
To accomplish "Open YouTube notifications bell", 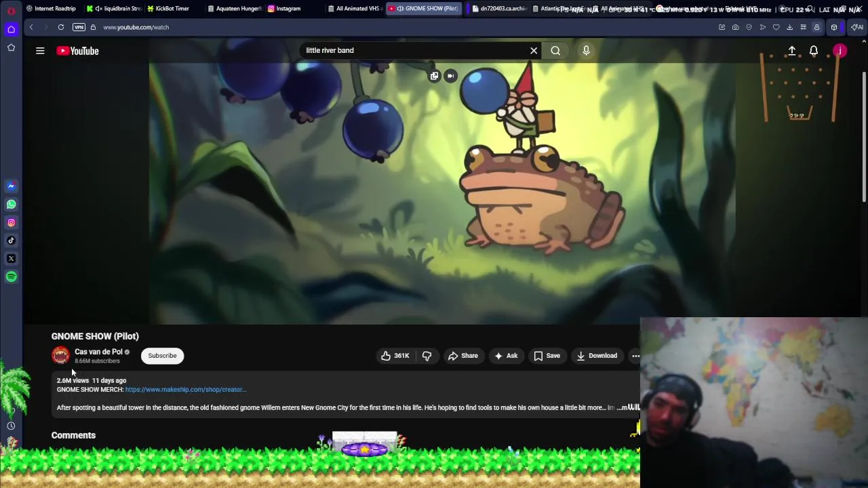I will point(814,51).
